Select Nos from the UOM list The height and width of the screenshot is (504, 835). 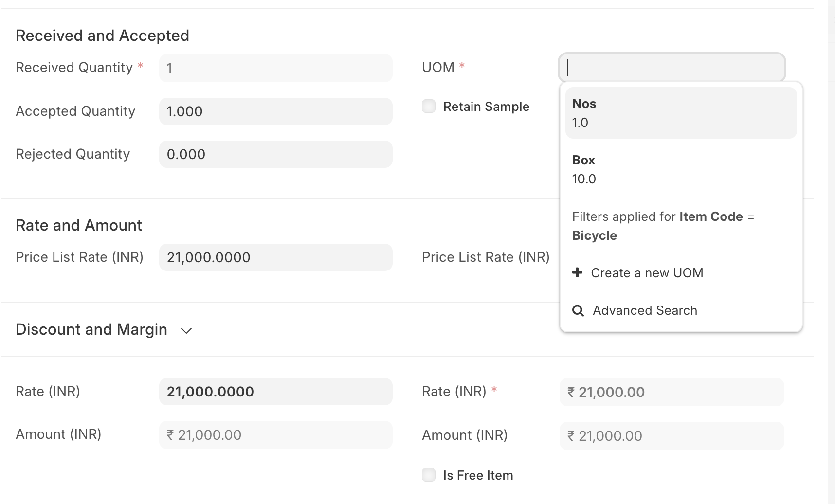pos(680,112)
